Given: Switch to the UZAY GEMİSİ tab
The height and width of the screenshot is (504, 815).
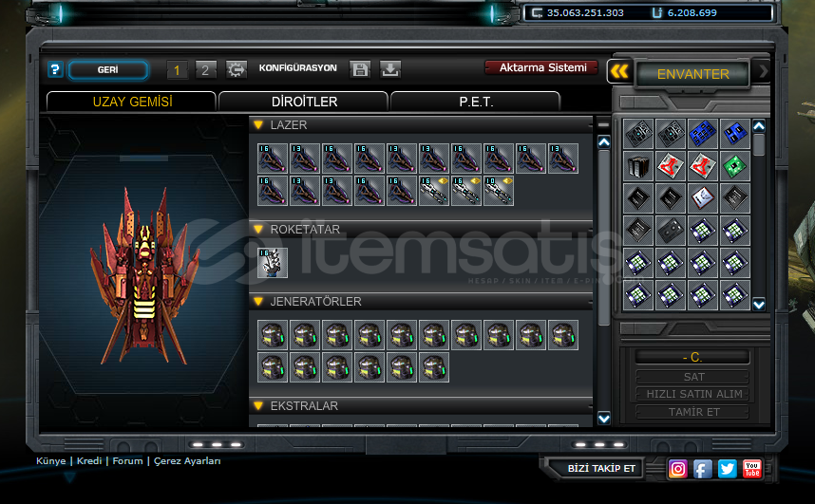Looking at the screenshot, I should pyautogui.click(x=131, y=102).
